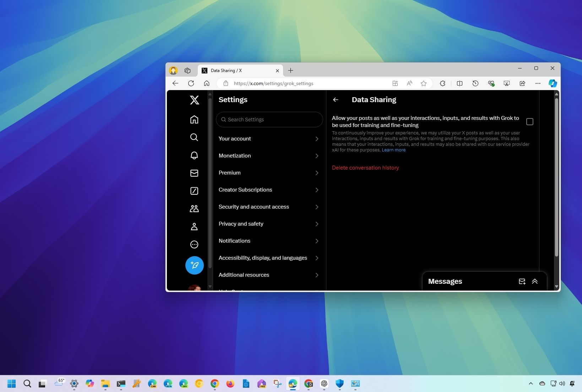View your Profile via the person icon
The height and width of the screenshot is (392, 582).
click(x=194, y=226)
